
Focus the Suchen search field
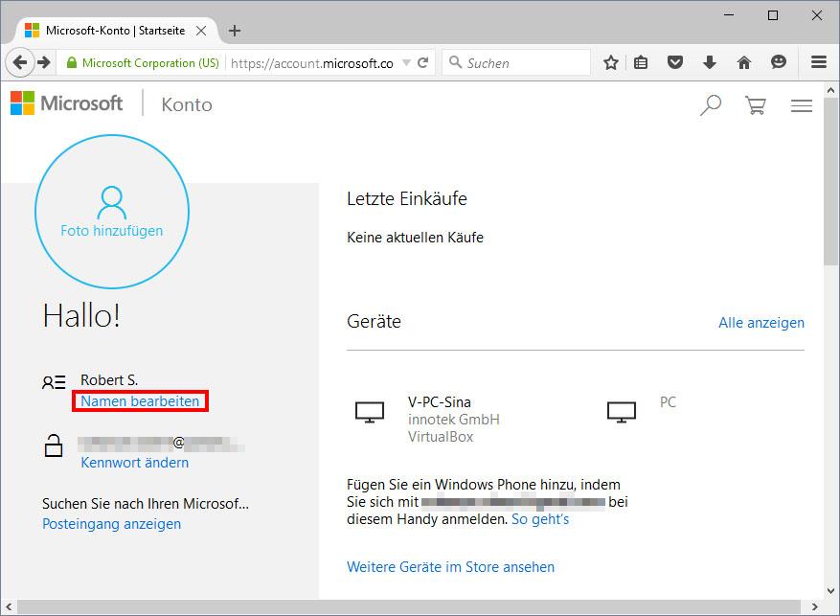[516, 62]
